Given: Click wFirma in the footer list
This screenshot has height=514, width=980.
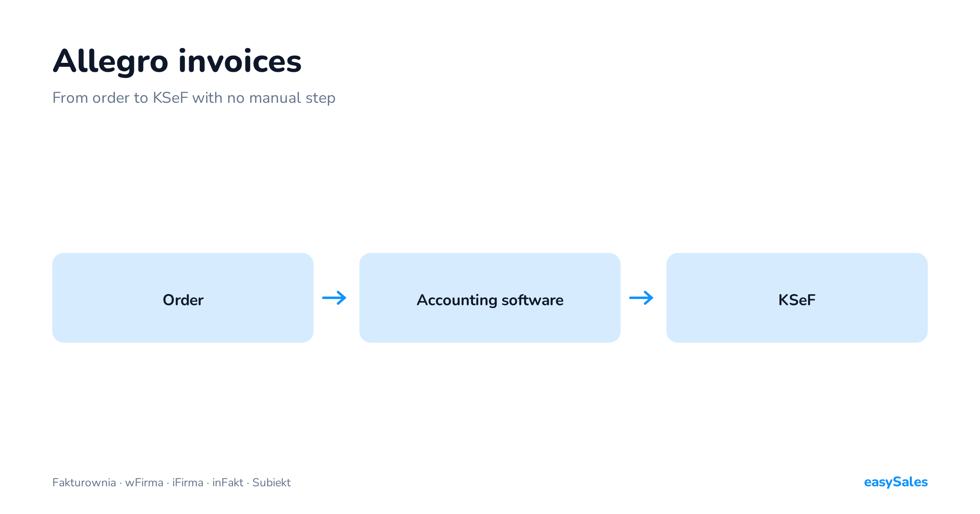Looking at the screenshot, I should click(x=144, y=483).
